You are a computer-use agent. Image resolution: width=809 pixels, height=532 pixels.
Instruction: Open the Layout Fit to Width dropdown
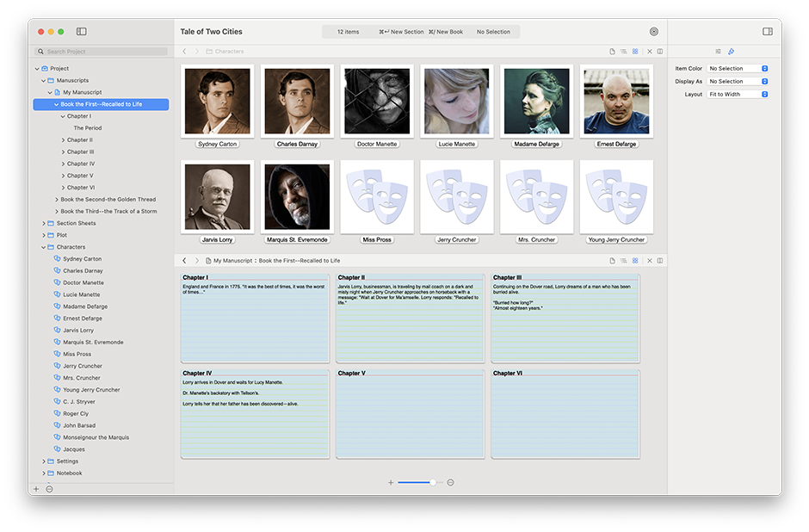point(738,95)
